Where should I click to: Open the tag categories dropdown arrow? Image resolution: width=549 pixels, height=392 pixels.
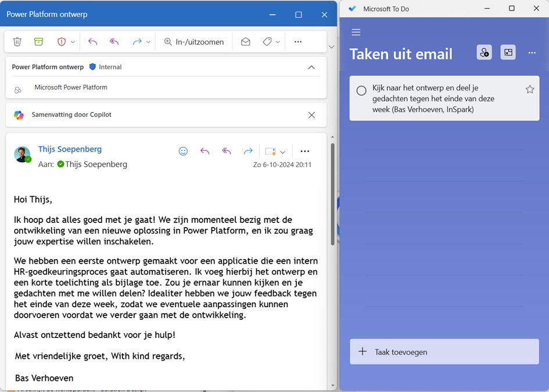pyautogui.click(x=278, y=42)
